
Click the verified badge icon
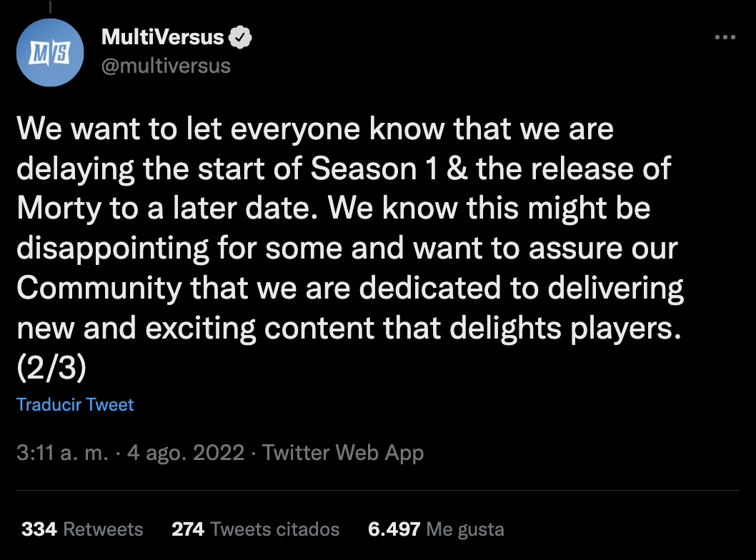(240, 37)
